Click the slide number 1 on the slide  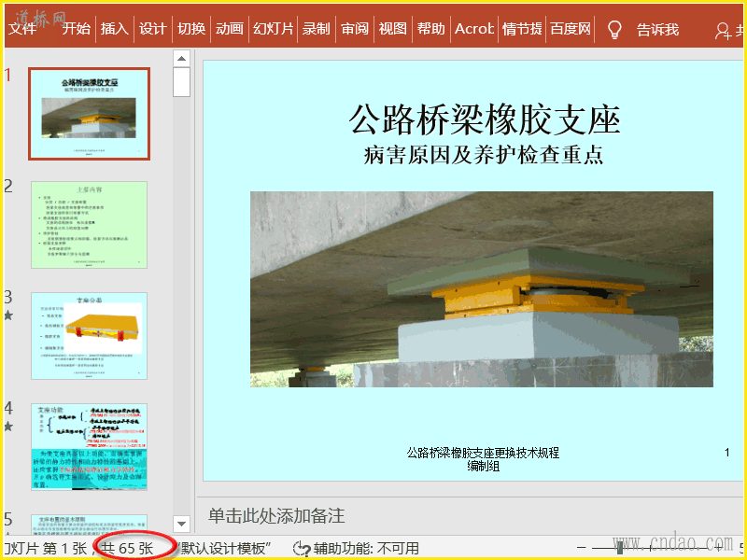[x=727, y=453]
